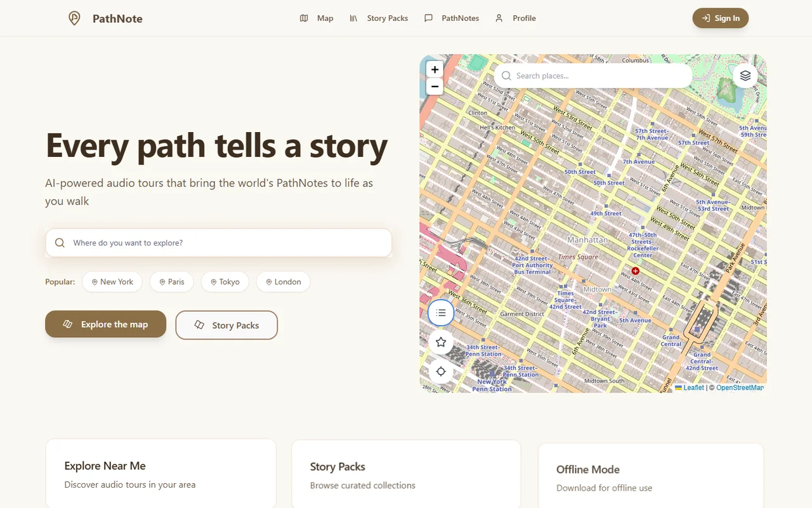This screenshot has height=508, width=812.
Task: Open the map layers control
Action: [745, 76]
